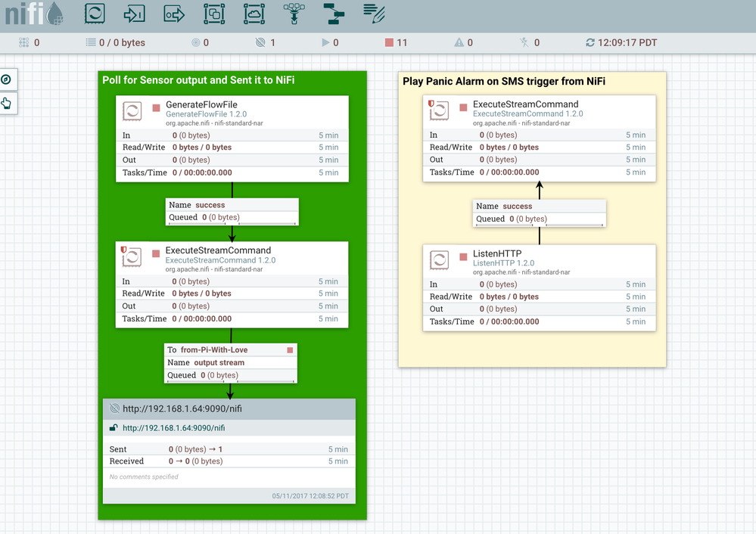Click the ExecuteStreamCommand processor in green group
This screenshot has height=534, width=756.
(232, 285)
